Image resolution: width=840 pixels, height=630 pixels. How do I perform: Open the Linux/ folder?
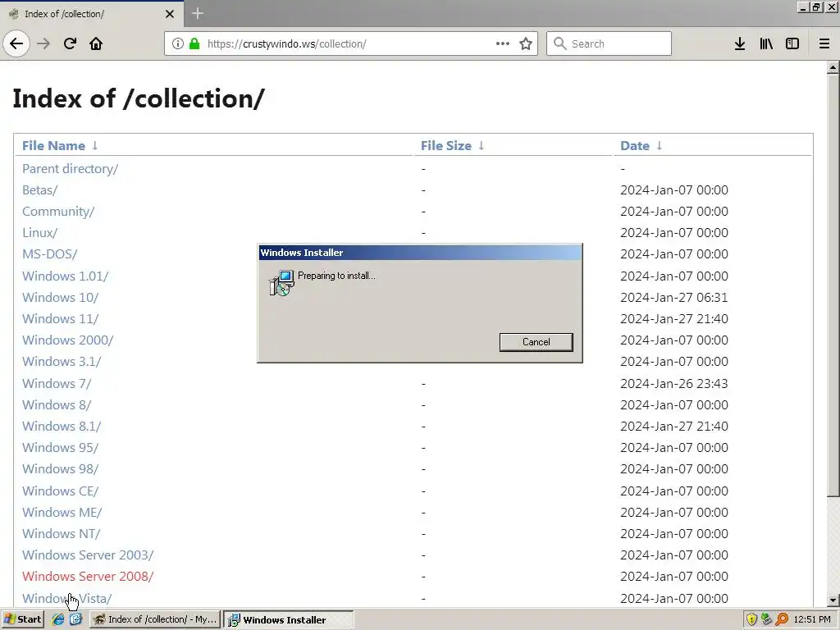click(x=39, y=233)
